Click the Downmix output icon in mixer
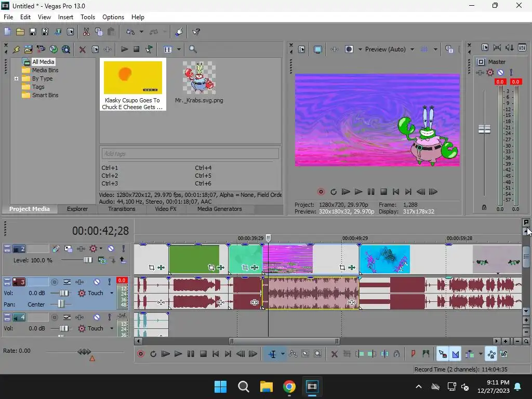 (497, 47)
